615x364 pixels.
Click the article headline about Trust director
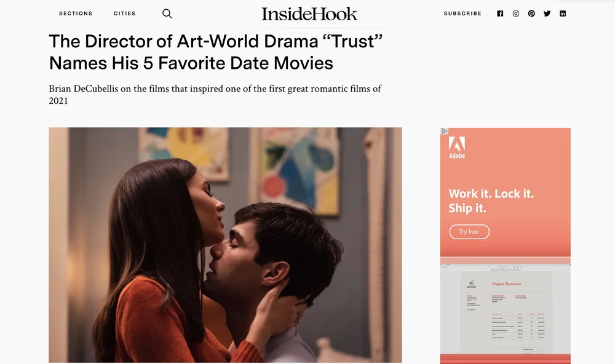[x=216, y=52]
